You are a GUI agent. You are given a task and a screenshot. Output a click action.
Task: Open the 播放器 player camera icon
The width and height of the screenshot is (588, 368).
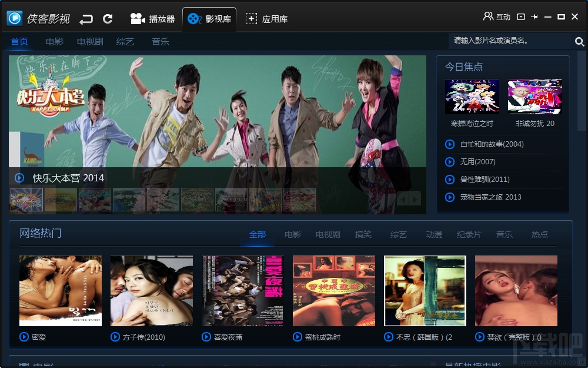pos(138,19)
